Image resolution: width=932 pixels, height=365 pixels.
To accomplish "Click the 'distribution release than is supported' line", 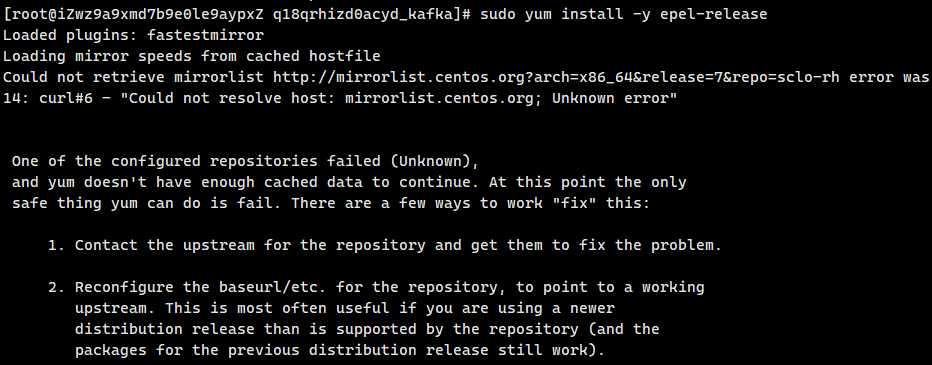I will 367,329.
